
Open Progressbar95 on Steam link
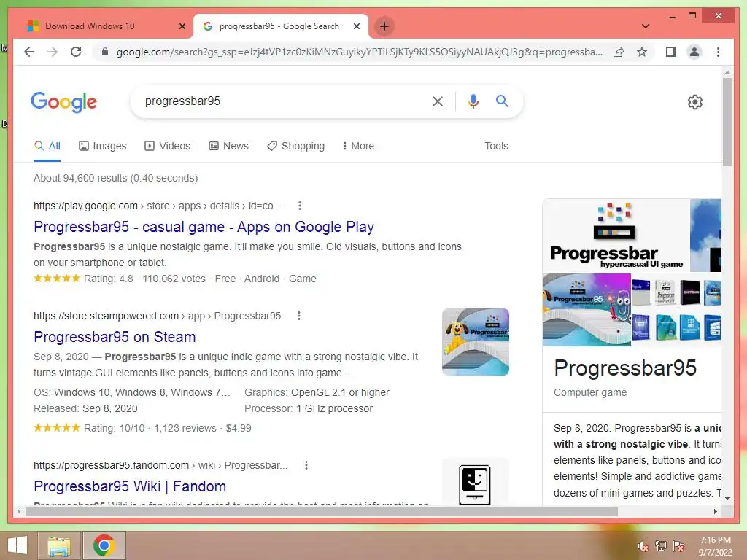click(x=115, y=337)
